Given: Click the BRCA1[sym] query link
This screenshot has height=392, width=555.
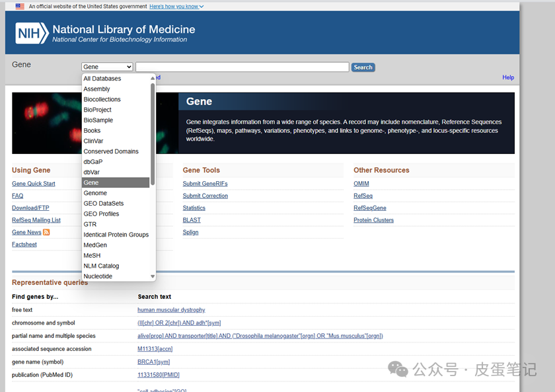Looking at the screenshot, I should click(153, 362).
